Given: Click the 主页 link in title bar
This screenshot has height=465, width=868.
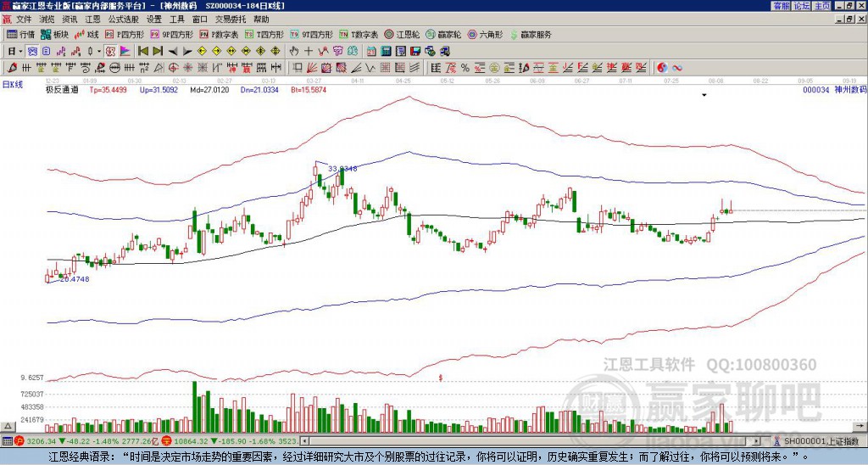Looking at the screenshot, I should pos(822,6).
